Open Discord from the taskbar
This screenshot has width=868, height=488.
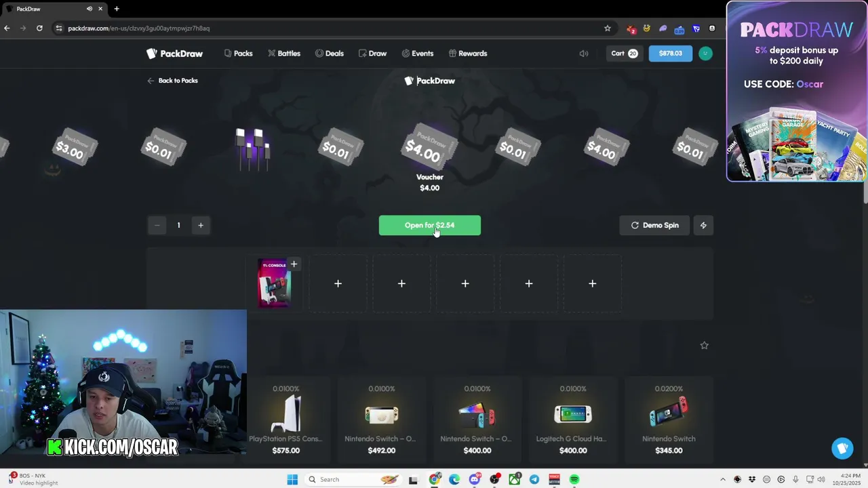coord(475,479)
